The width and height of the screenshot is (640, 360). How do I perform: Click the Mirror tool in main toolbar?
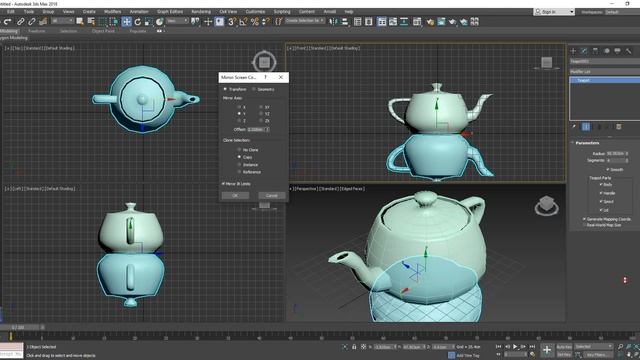333,22
